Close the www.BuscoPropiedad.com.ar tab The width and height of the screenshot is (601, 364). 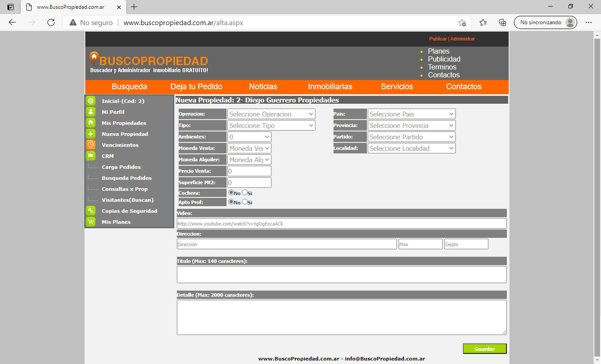click(x=118, y=7)
